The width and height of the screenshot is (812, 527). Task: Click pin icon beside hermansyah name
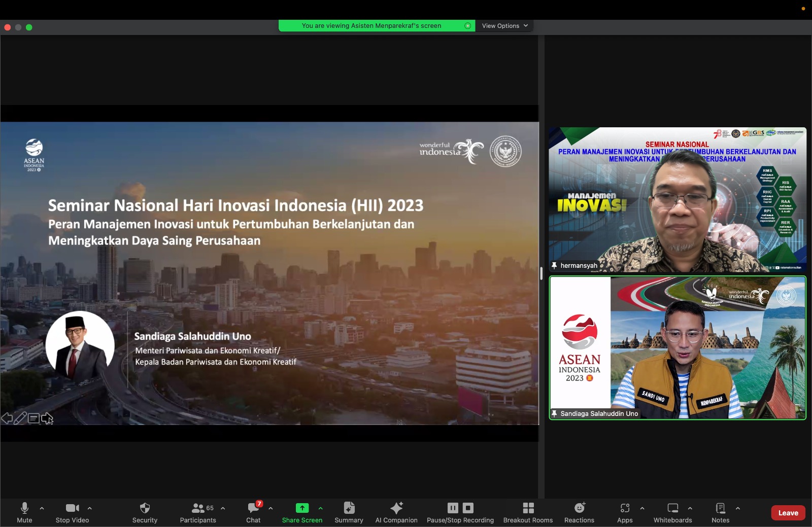tap(554, 265)
